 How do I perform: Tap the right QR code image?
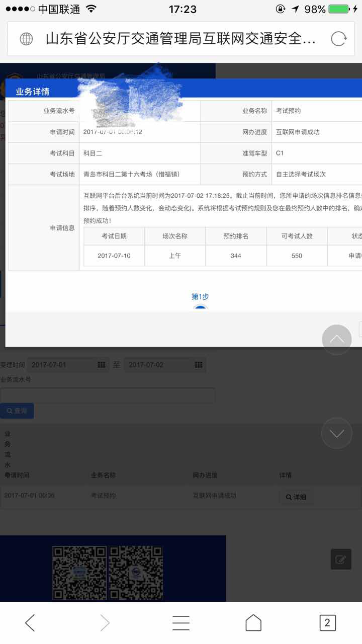136,573
